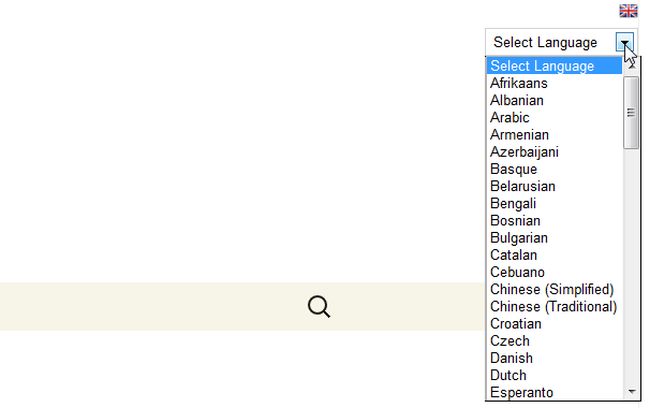Image resolution: width=650 pixels, height=408 pixels.
Task: Click the magnifying glass search icon
Action: [x=319, y=307]
